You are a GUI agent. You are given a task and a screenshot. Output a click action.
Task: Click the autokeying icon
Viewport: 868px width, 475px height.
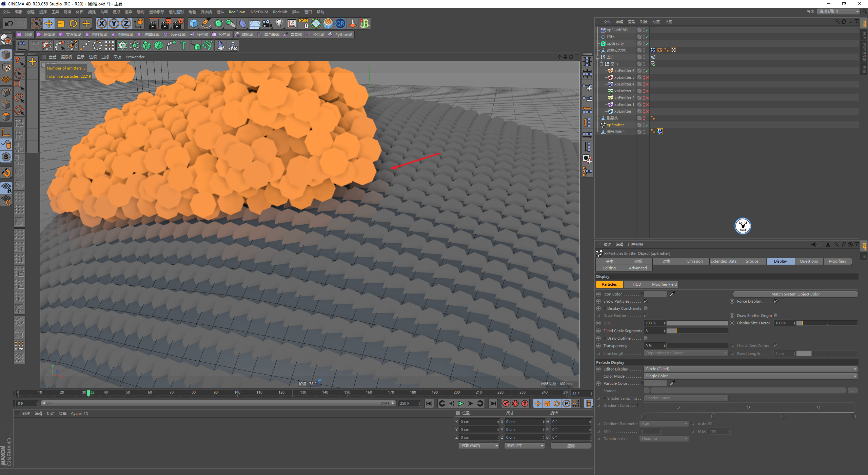pyautogui.click(x=515, y=403)
